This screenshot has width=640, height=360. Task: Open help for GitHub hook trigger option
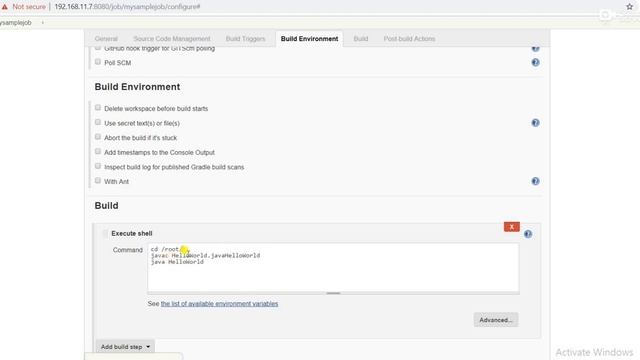pyautogui.click(x=535, y=49)
